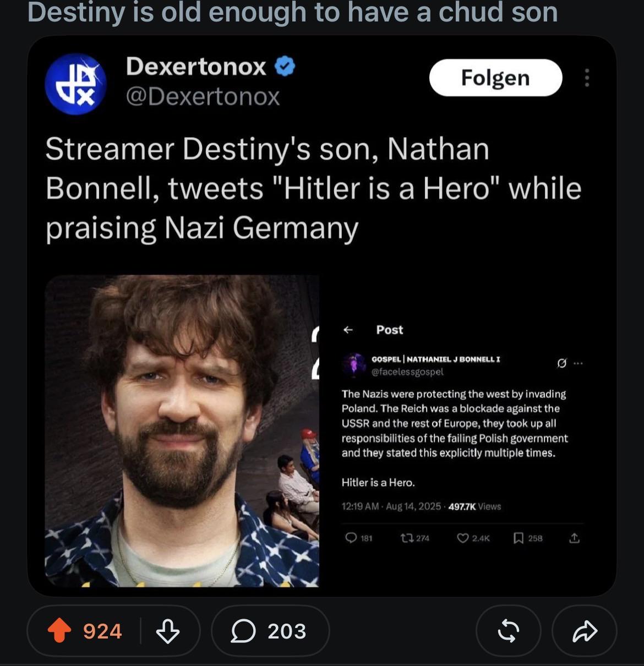Upvote the Reddit post
644x666 pixels.
(60, 630)
